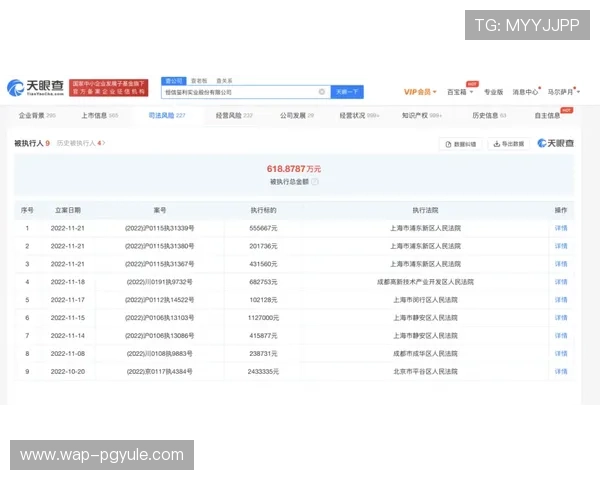The image size is (600, 480).
Task: Click total amount 618.8787万元
Action: tap(294, 169)
